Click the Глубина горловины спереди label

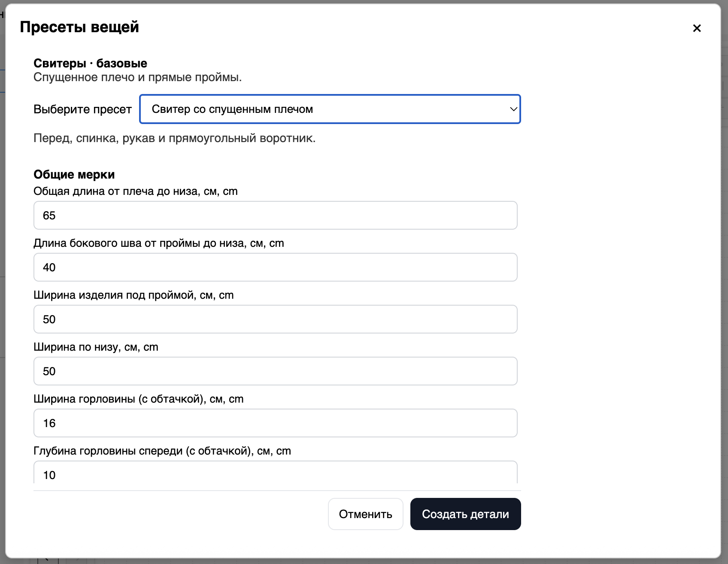coord(162,451)
